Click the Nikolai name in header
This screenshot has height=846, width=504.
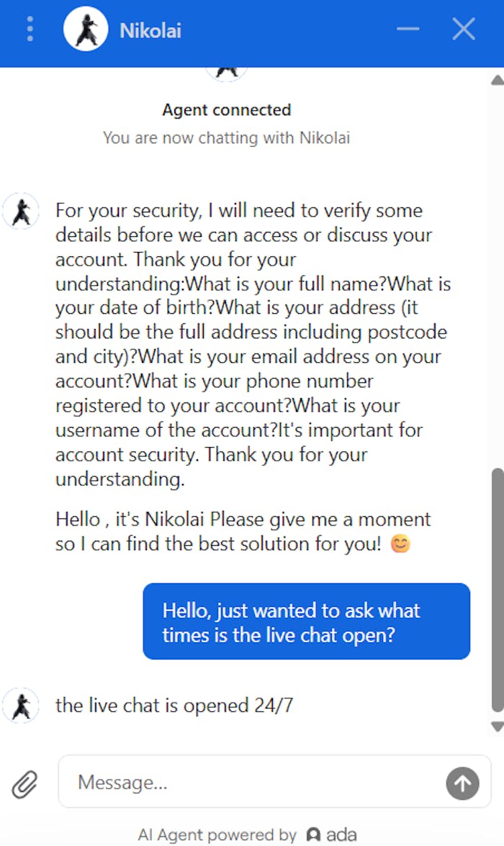(x=150, y=30)
